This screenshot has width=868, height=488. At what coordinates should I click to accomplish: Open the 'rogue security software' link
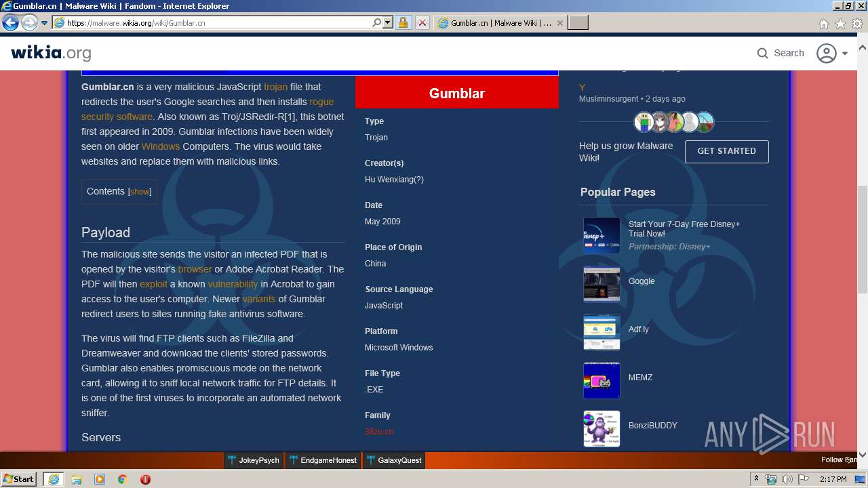[x=208, y=109]
